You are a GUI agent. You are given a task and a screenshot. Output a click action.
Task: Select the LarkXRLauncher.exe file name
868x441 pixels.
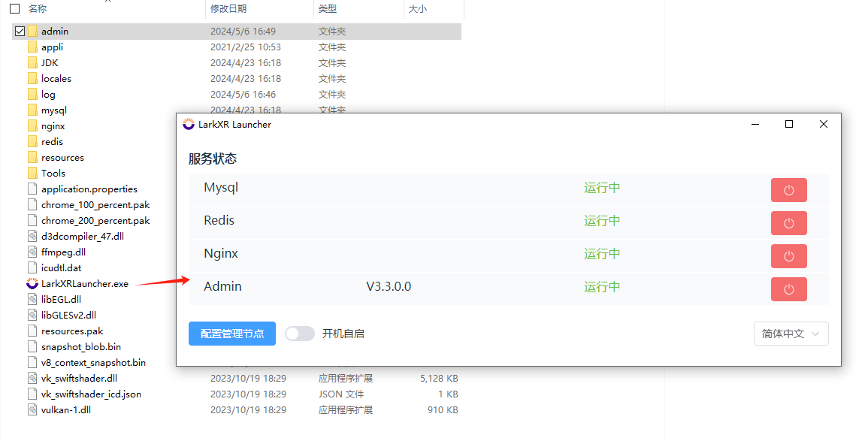(85, 283)
